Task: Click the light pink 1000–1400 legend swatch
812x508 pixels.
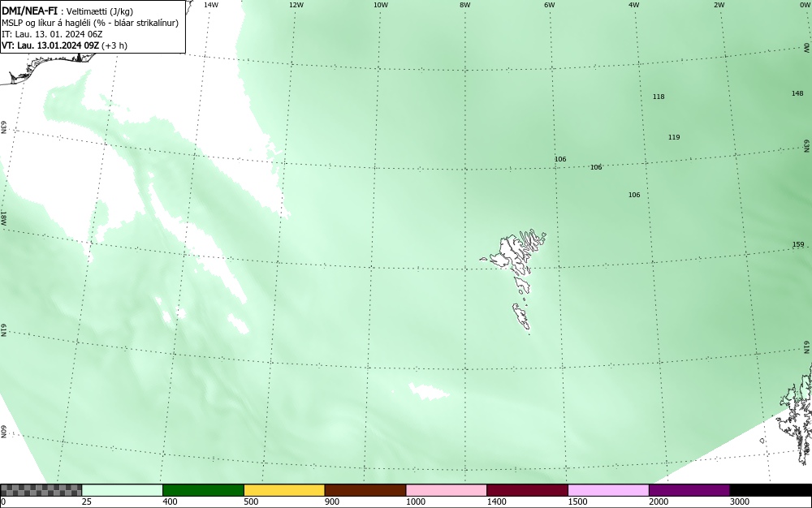Action: coord(447,490)
